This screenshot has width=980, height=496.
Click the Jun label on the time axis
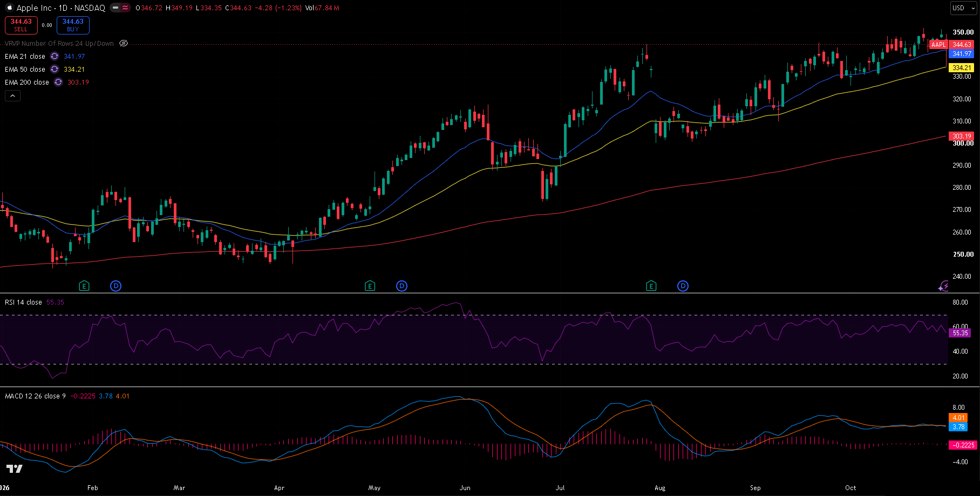(x=465, y=487)
